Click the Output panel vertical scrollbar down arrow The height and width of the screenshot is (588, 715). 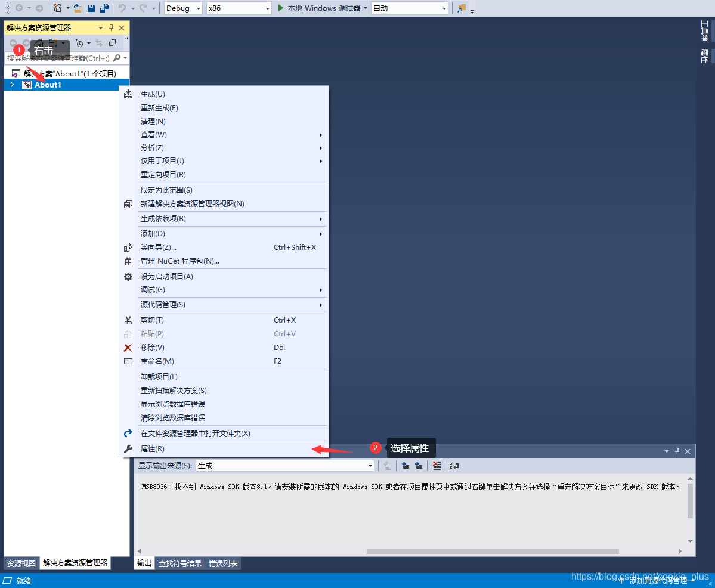point(691,541)
